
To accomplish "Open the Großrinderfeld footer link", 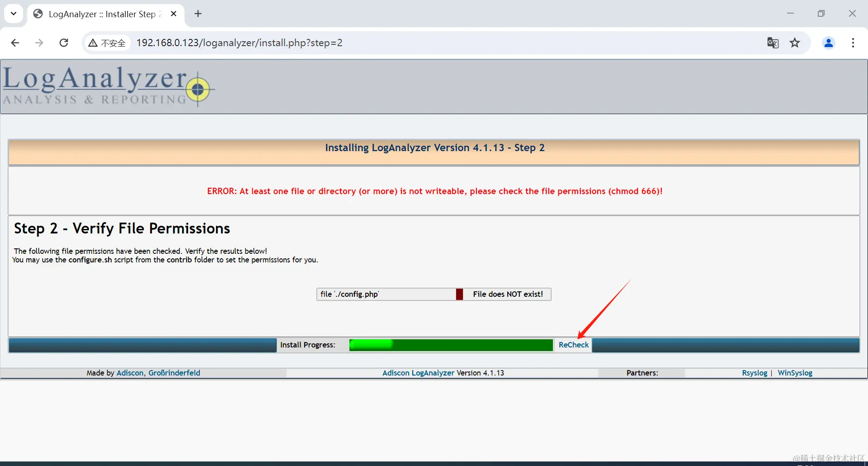I will pos(174,373).
